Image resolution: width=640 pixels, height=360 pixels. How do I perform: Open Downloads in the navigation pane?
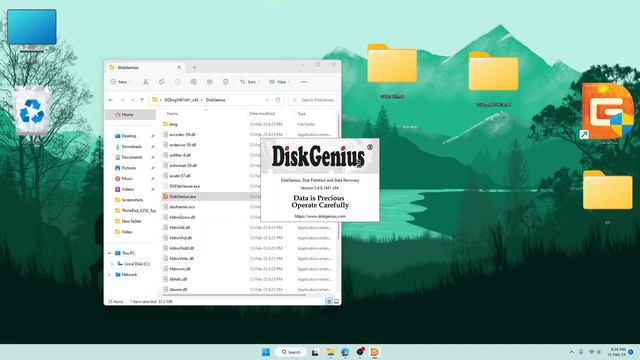click(x=131, y=147)
